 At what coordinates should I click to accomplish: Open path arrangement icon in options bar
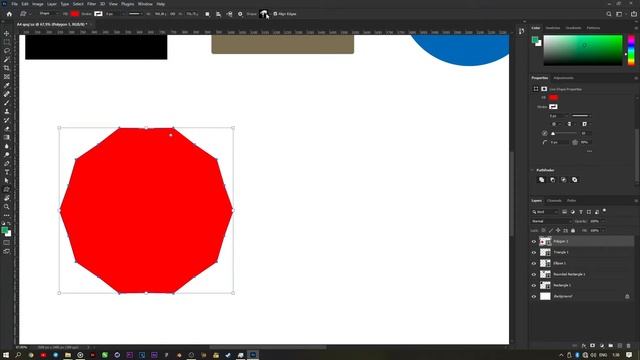pos(229,14)
